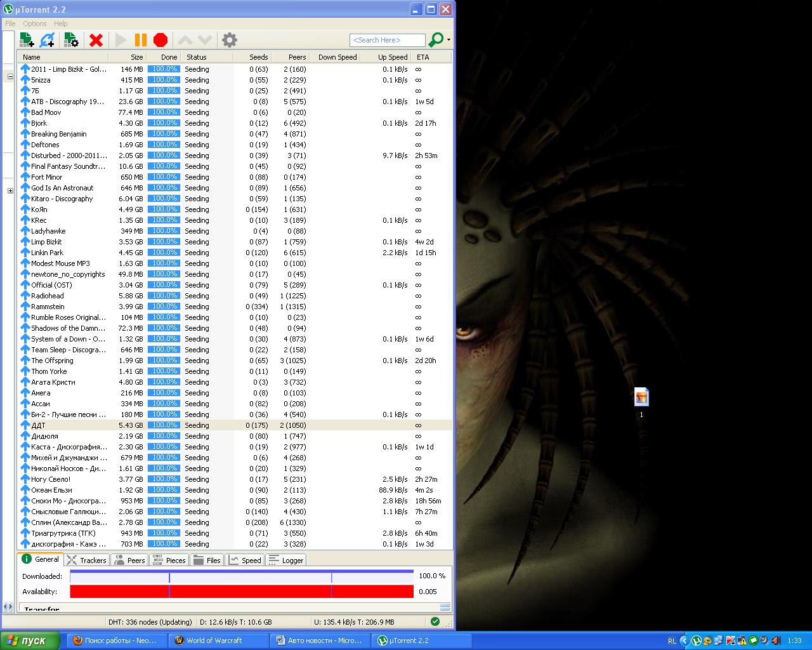Click the green network status checkmark icon
The height and width of the screenshot is (650, 812).
[435, 621]
